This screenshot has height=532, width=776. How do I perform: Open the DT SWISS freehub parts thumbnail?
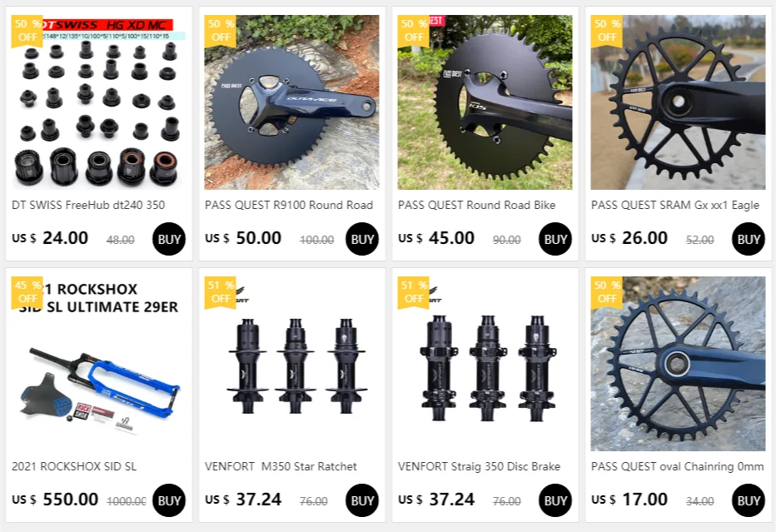point(98,102)
